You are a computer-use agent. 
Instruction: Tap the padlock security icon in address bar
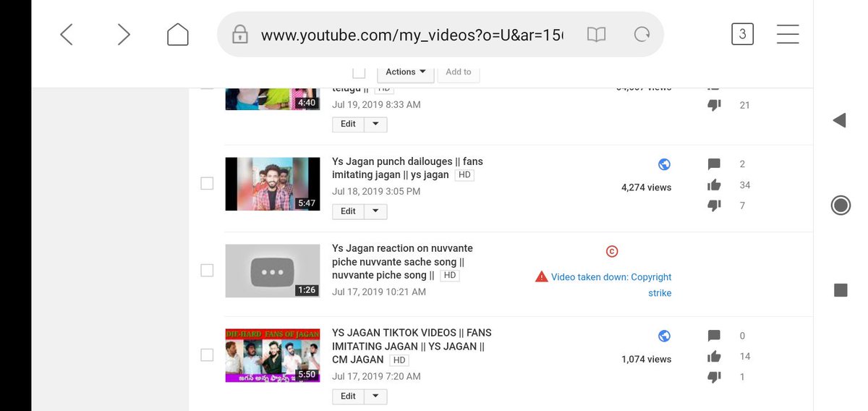click(240, 35)
